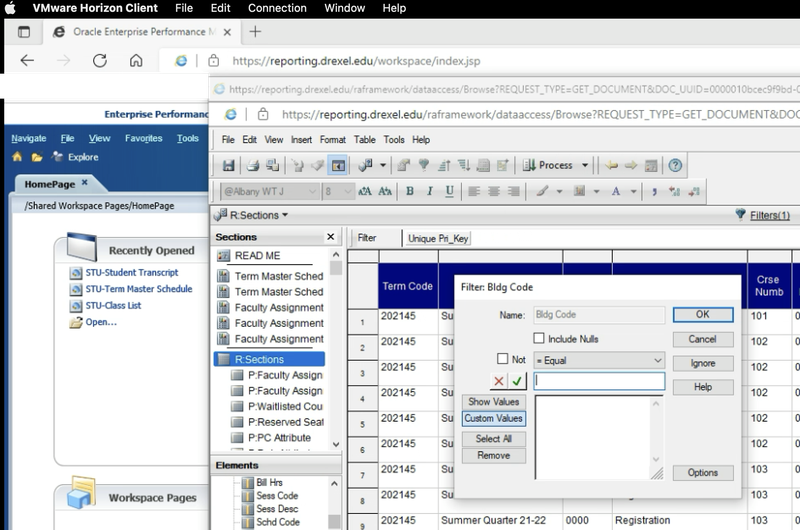Click OK in the Filter dialog
The height and width of the screenshot is (530, 800).
[703, 315]
